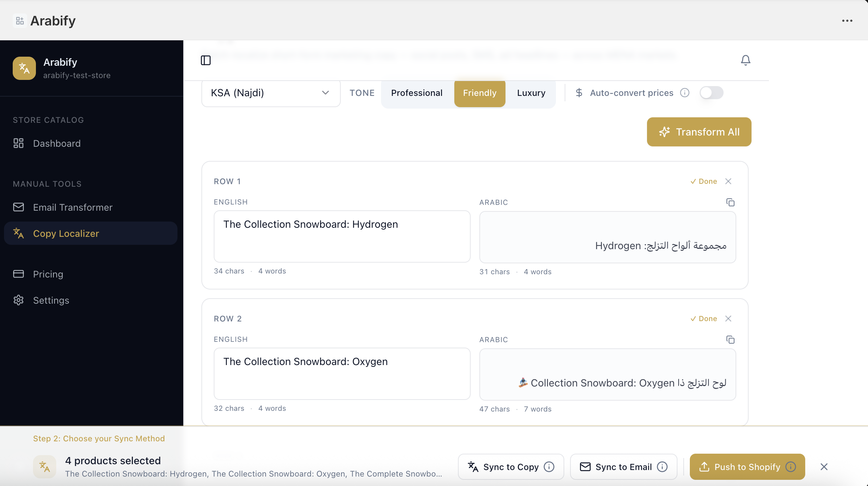The width and height of the screenshot is (868, 486).
Task: Edit Row 1 English text field
Action: coord(342,236)
